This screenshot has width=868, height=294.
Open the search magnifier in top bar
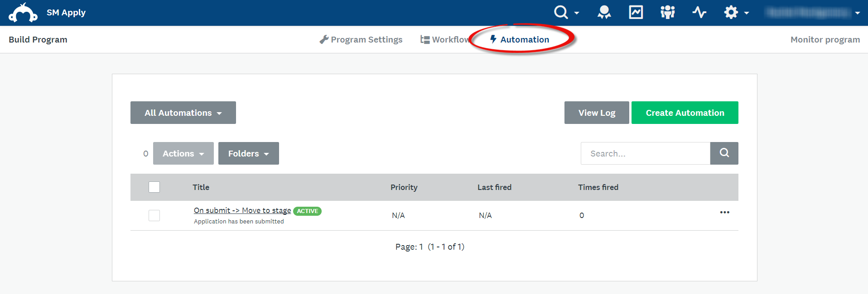[x=562, y=12]
